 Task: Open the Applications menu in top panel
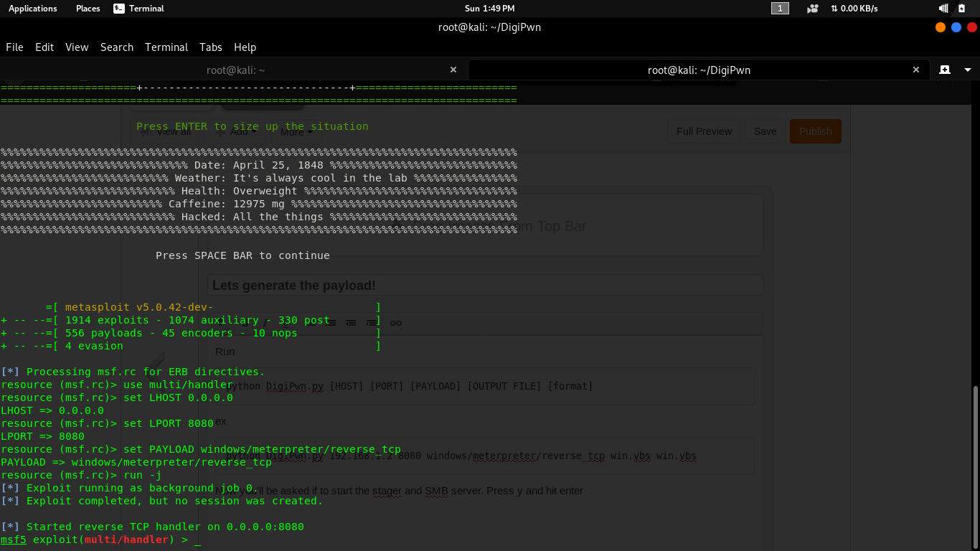pyautogui.click(x=32, y=9)
